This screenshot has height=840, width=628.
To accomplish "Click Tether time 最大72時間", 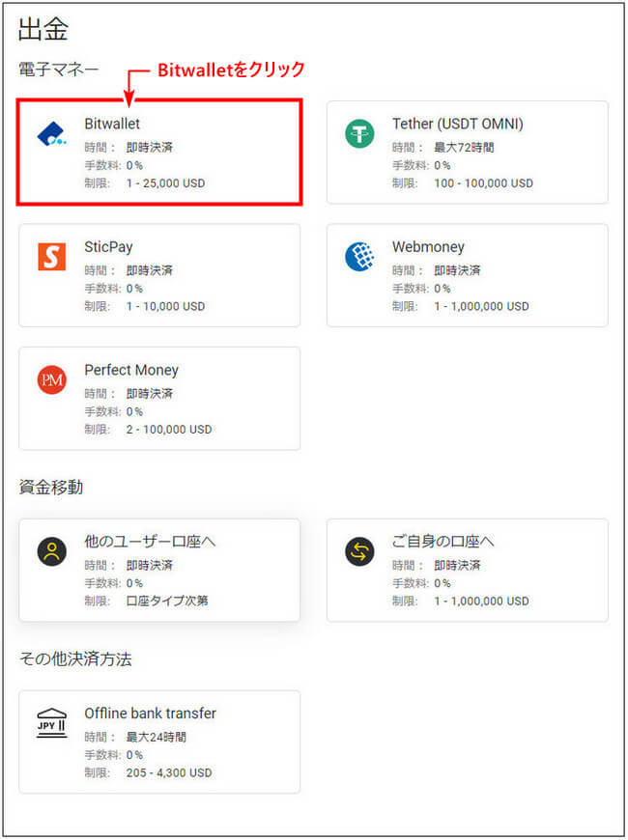I will click(464, 148).
